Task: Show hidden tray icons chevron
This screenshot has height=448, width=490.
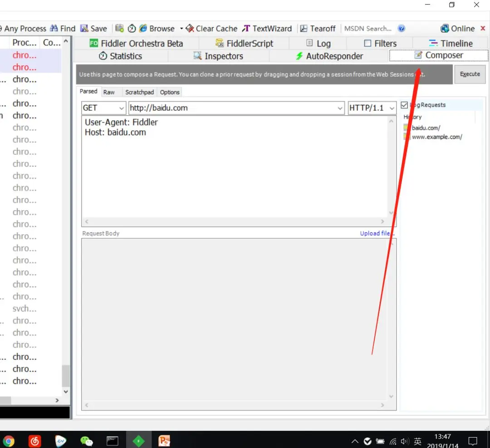Action: click(355, 442)
